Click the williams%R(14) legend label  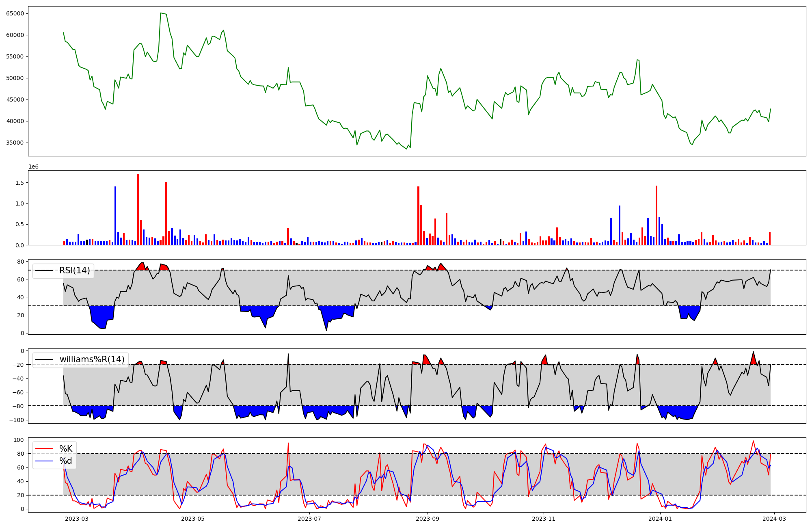tap(92, 359)
